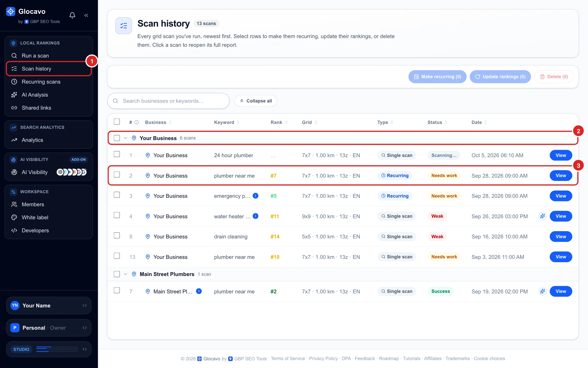Tick the drain cleaning scan checkbox

pyautogui.click(x=117, y=236)
